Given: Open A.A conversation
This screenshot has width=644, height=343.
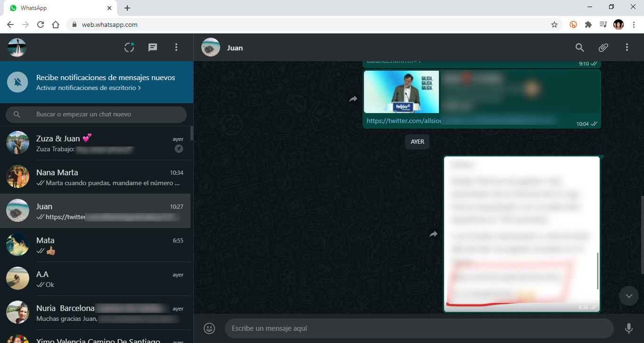Looking at the screenshot, I should pos(95,279).
